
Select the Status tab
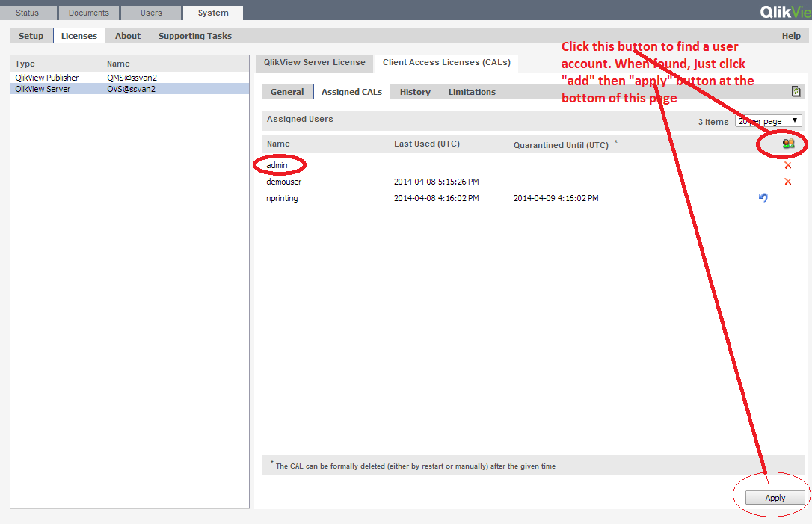28,13
